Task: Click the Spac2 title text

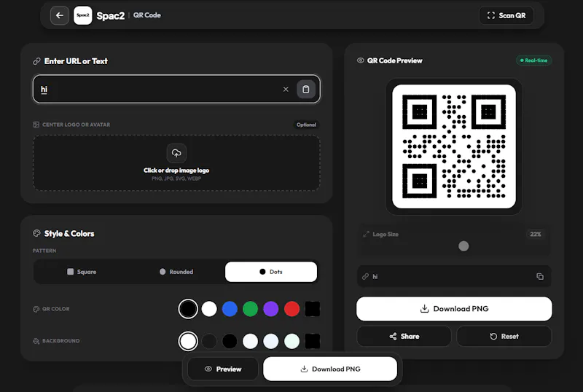Action: (x=111, y=15)
